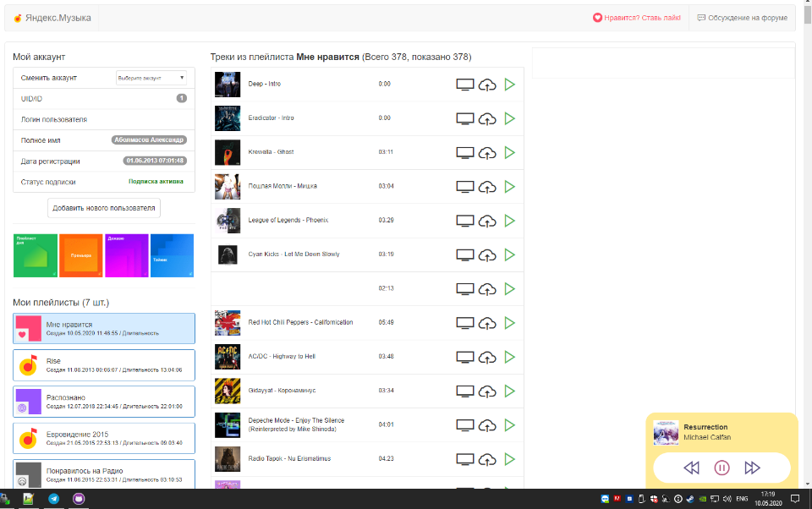This screenshot has width=812, height=509.
Task: Select Евровидение 2015 playlist
Action: coord(104,439)
